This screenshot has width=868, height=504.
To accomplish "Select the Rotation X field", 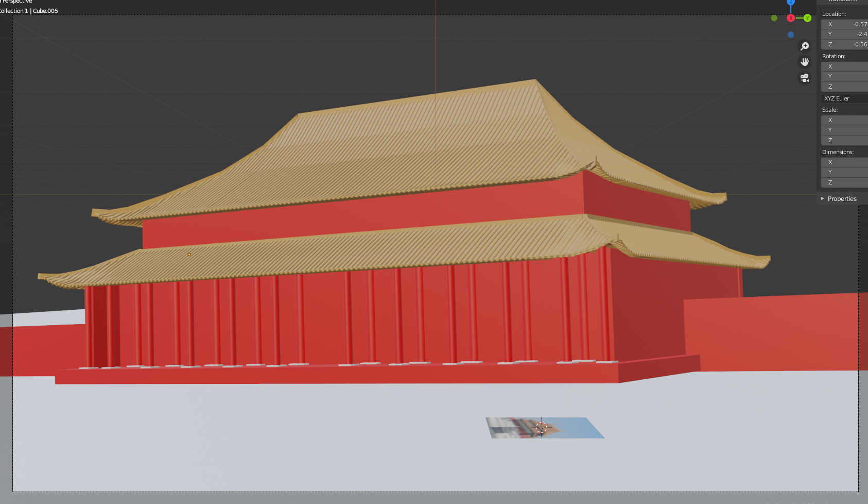I will 844,66.
